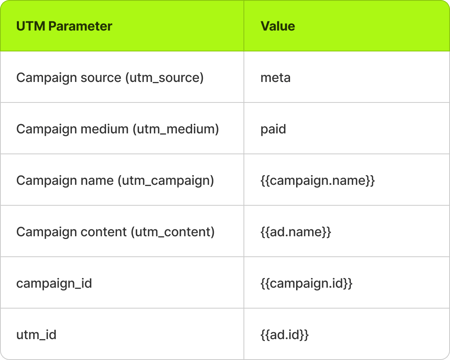
Task: Click the UTM Parameter column header
Action: pos(64,26)
